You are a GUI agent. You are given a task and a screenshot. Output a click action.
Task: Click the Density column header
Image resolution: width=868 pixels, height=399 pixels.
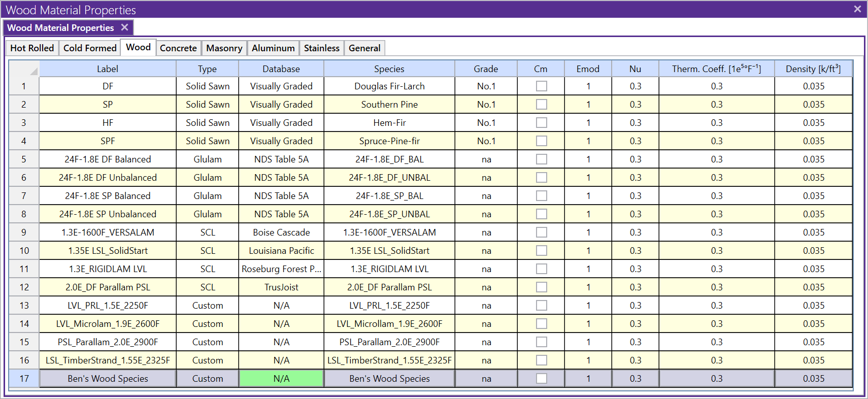click(813, 69)
